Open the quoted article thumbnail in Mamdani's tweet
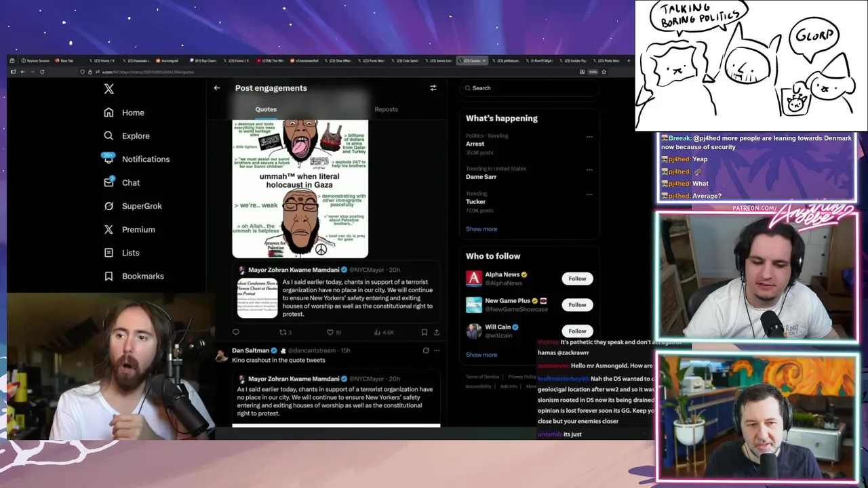This screenshot has height=488, width=868. coord(257,298)
